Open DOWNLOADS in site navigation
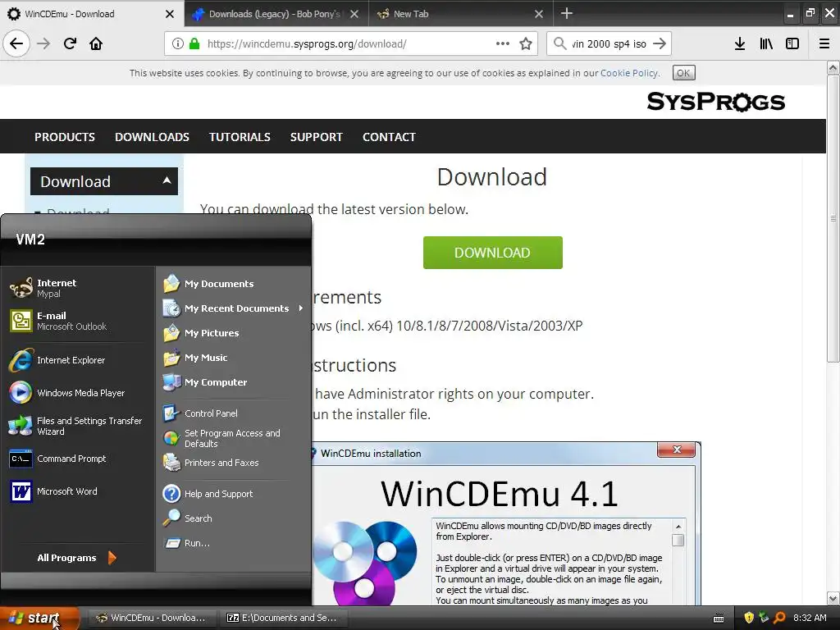840x630 pixels. pyautogui.click(x=152, y=137)
